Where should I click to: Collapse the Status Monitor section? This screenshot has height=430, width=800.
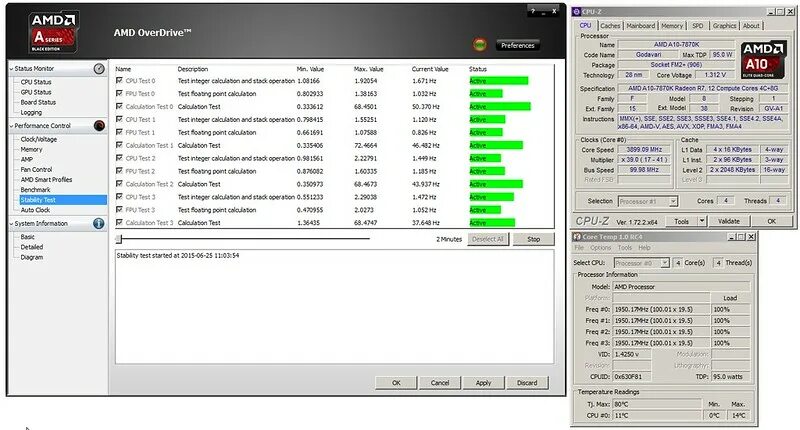12,68
